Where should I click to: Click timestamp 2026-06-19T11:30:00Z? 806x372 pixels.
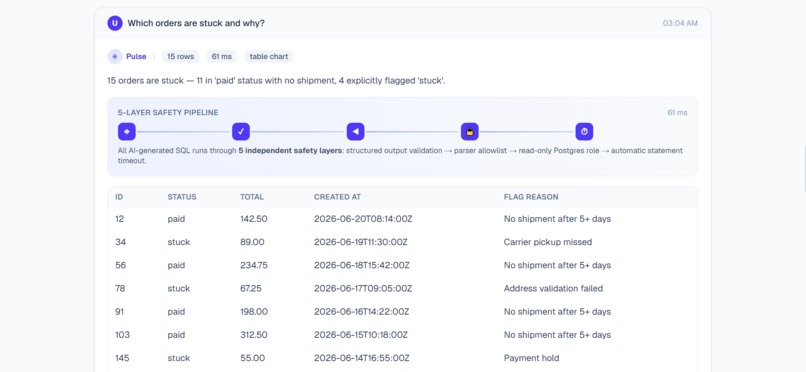[x=361, y=242]
